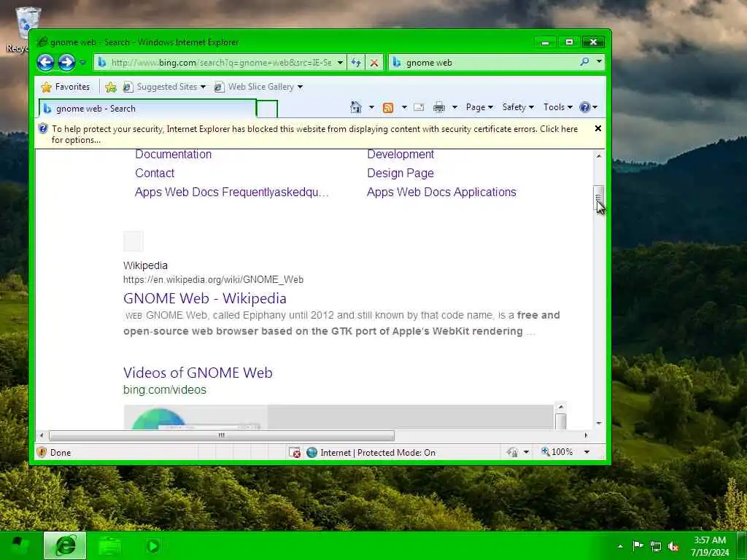Click the Read Mail envelope icon
Image resolution: width=747 pixels, height=560 pixels.
pyautogui.click(x=419, y=107)
